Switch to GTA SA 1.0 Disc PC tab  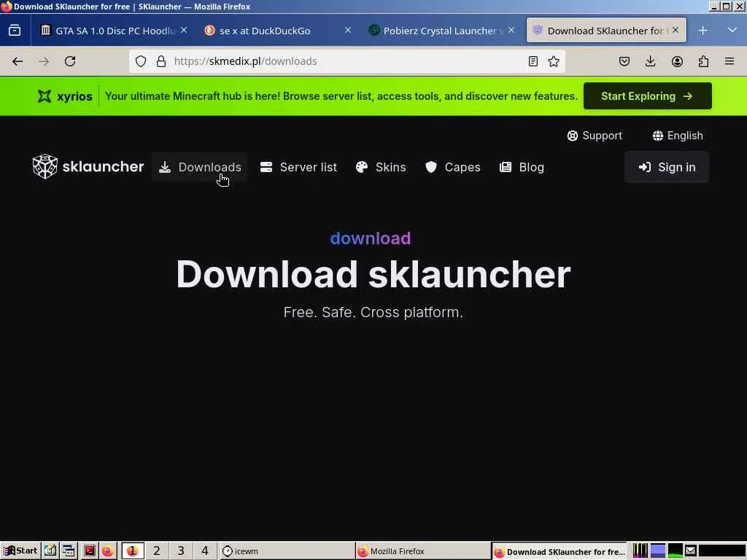coord(113,31)
